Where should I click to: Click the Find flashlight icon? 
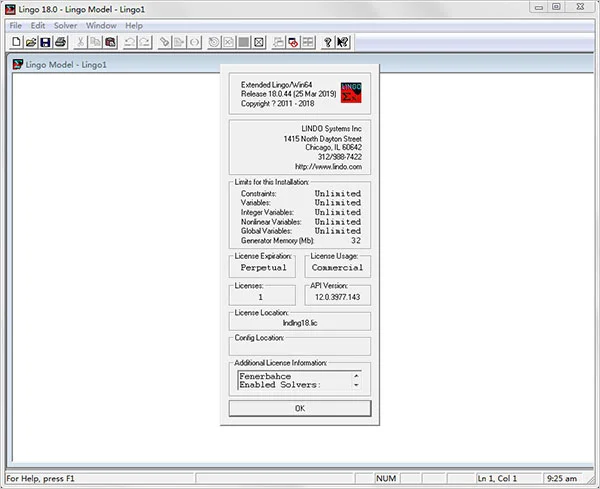(164, 42)
